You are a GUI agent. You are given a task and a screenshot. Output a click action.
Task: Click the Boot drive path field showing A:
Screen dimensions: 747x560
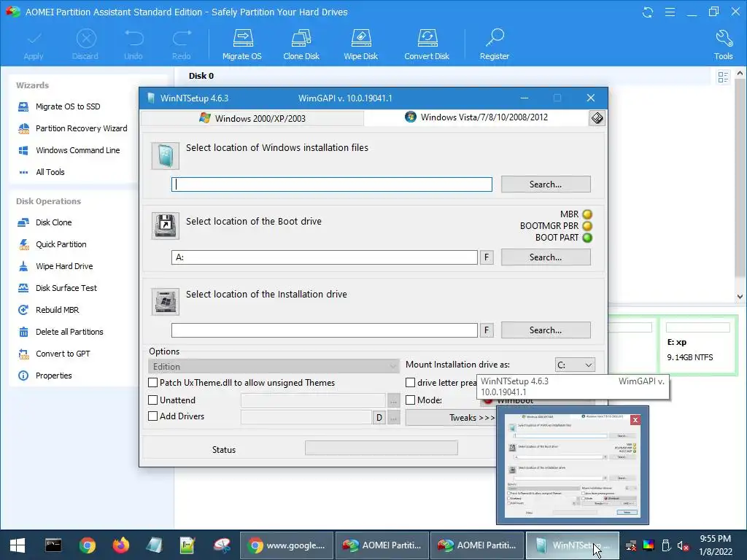325,257
